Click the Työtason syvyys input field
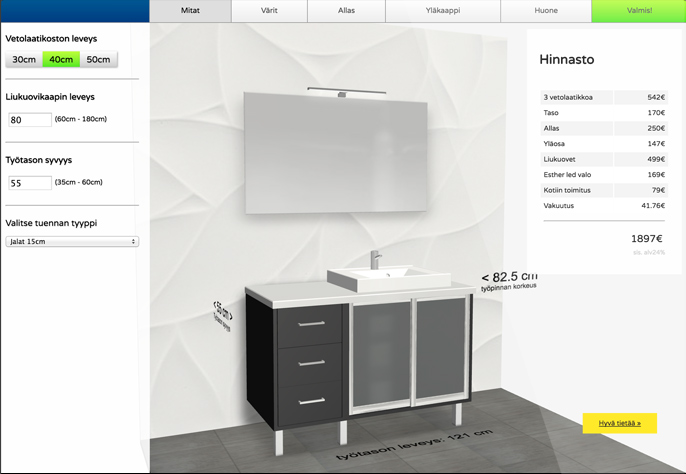Screen dimensions: 686x474 tap(30, 183)
